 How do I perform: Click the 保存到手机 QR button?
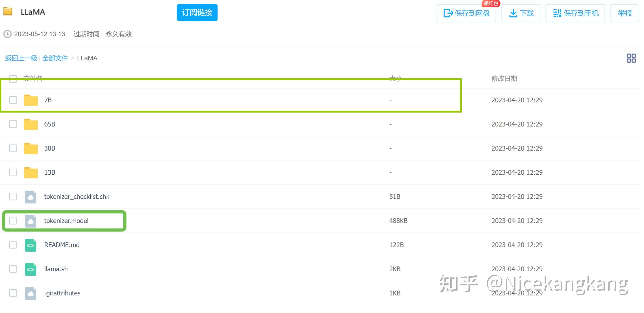pos(575,13)
